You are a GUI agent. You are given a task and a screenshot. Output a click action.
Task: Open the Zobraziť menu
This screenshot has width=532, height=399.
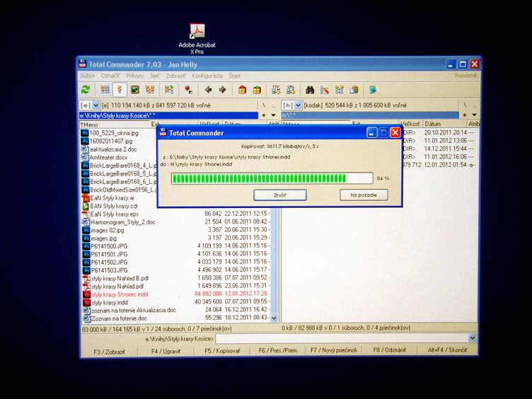(176, 76)
